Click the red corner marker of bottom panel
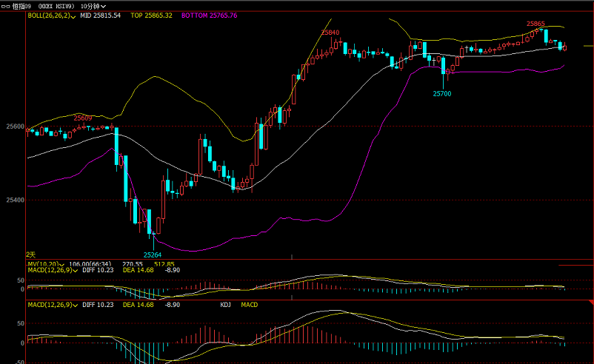Viewport: 594px width, 364px height. (591, 303)
